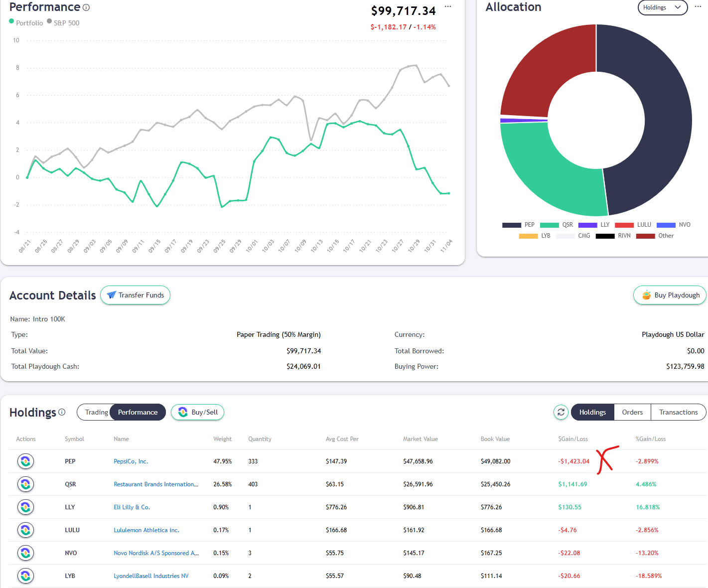The width and height of the screenshot is (708, 588).
Task: Open the LyondellBasell Industries NV link
Action: (151, 576)
